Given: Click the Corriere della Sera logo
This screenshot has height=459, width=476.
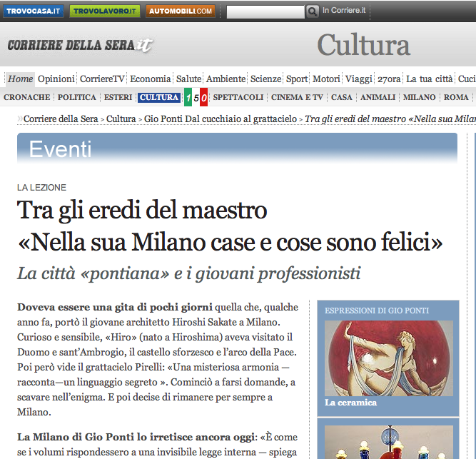Looking at the screenshot, I should coord(80,46).
